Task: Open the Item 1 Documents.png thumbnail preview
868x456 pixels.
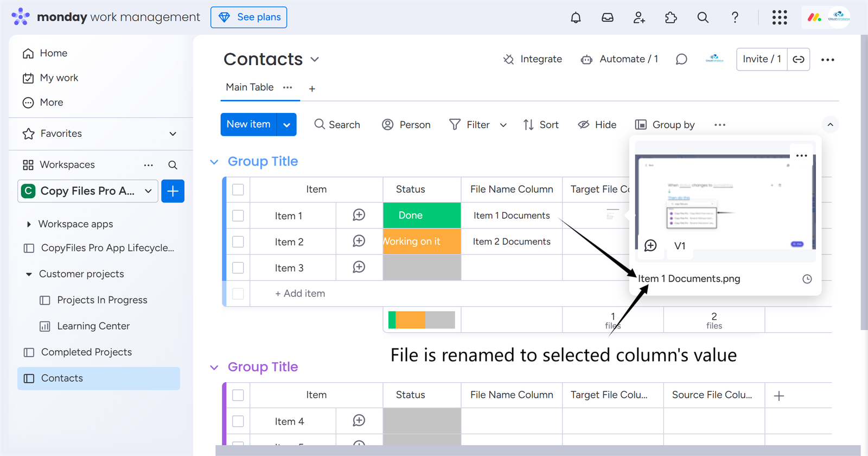Action: (725, 202)
